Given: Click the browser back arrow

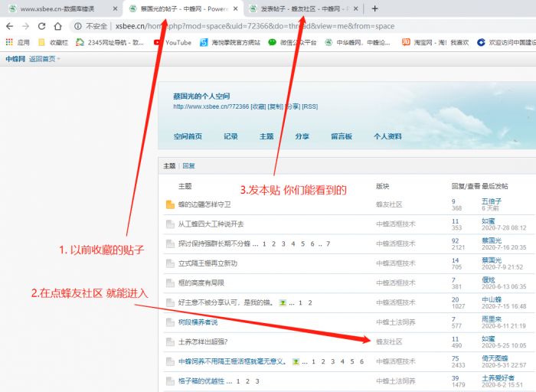Looking at the screenshot, I should click(9, 26).
